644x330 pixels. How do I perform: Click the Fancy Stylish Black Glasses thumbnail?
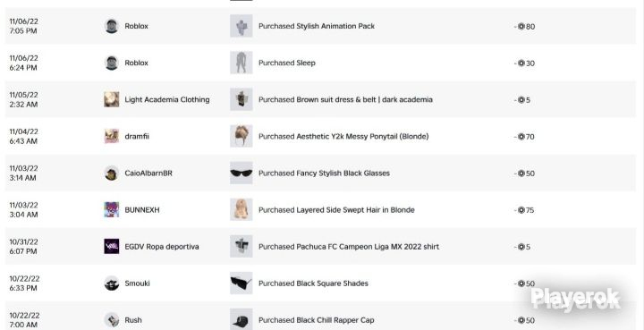(241, 173)
